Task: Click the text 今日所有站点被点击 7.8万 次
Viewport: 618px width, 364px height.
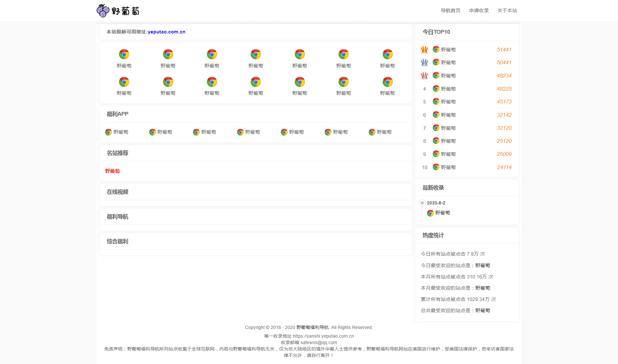Action: click(453, 254)
